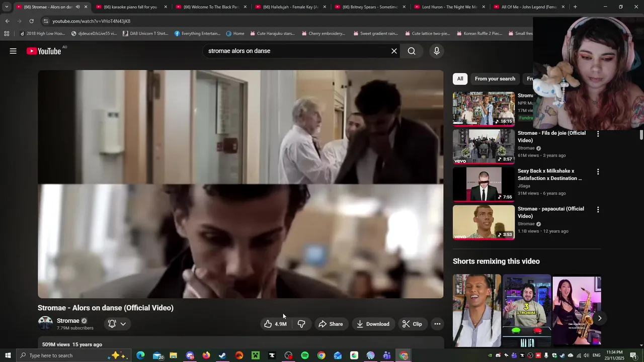
Task: Open the saxophone Short thumbnail
Action: pyautogui.click(x=577, y=310)
